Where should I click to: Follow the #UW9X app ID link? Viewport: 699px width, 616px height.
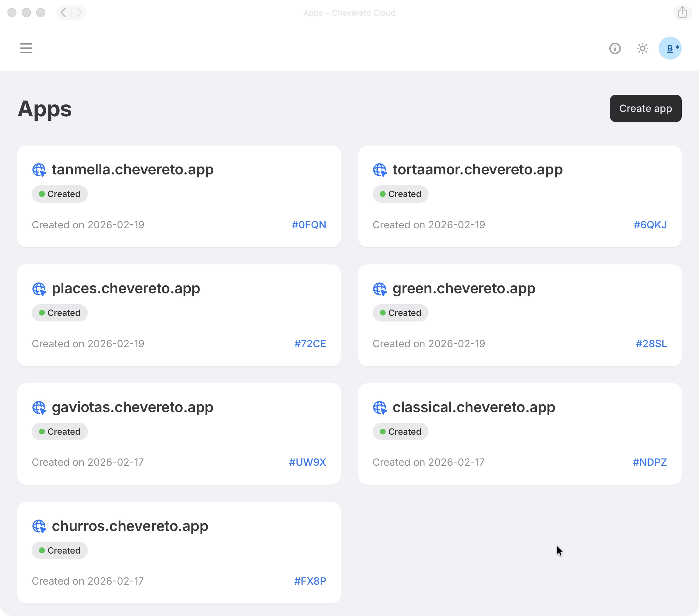[x=307, y=462]
